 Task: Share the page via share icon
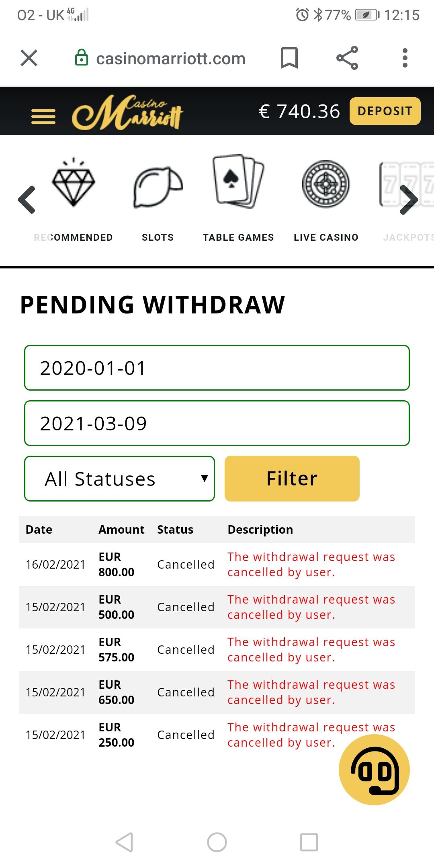347,58
